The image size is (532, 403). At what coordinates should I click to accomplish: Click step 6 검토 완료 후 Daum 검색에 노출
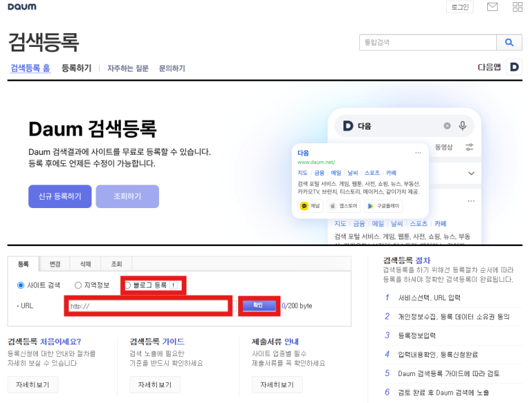click(443, 393)
